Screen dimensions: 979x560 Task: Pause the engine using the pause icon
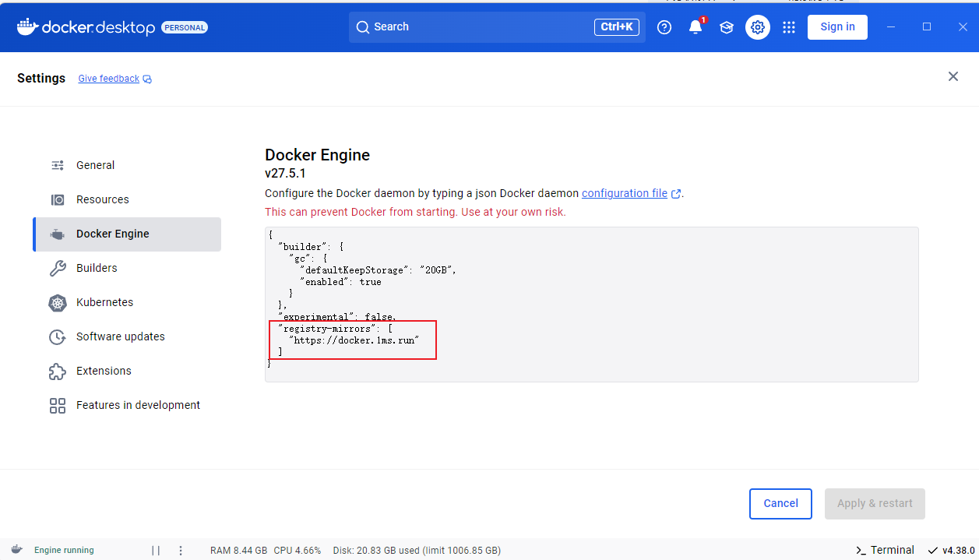(156, 551)
